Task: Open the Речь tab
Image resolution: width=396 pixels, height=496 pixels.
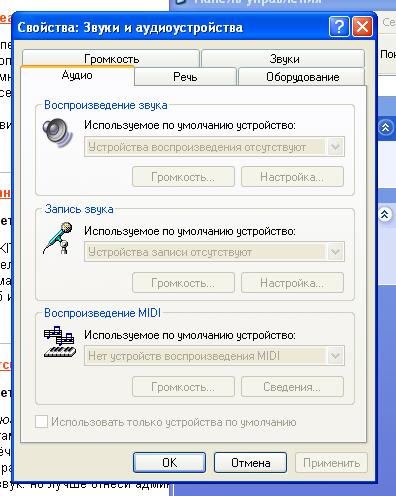Action: click(186, 77)
